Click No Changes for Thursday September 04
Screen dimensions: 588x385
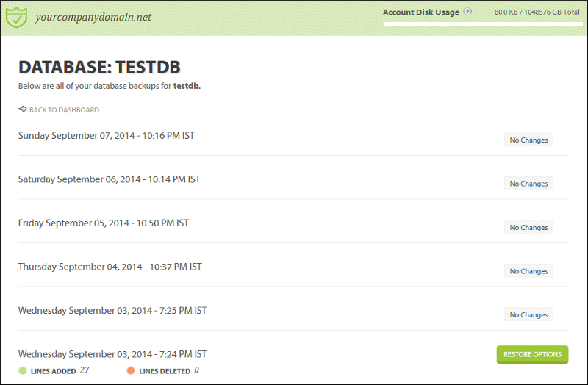coord(528,271)
